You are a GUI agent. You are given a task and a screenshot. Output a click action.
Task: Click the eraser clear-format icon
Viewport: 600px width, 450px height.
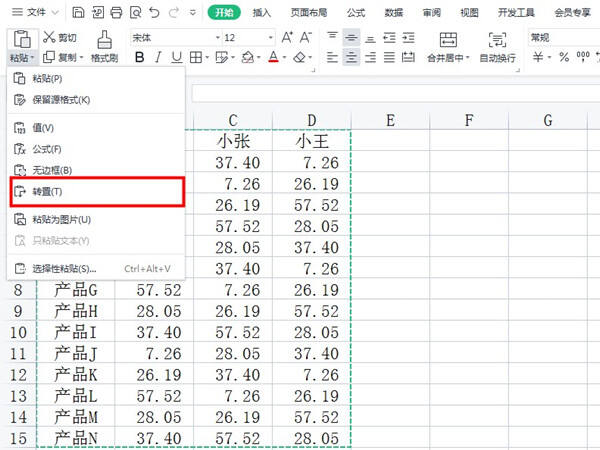[x=300, y=58]
